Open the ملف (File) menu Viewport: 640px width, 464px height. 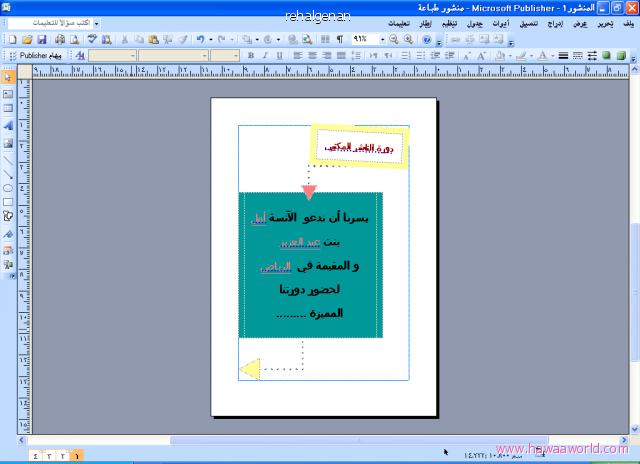tap(627, 22)
